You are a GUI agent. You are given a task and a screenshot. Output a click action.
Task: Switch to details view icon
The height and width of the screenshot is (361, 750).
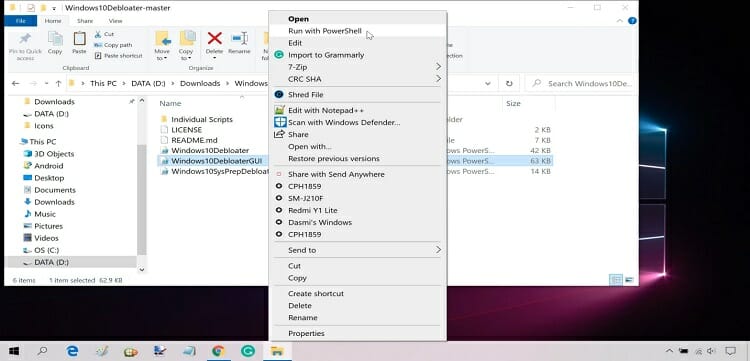[x=616, y=280]
